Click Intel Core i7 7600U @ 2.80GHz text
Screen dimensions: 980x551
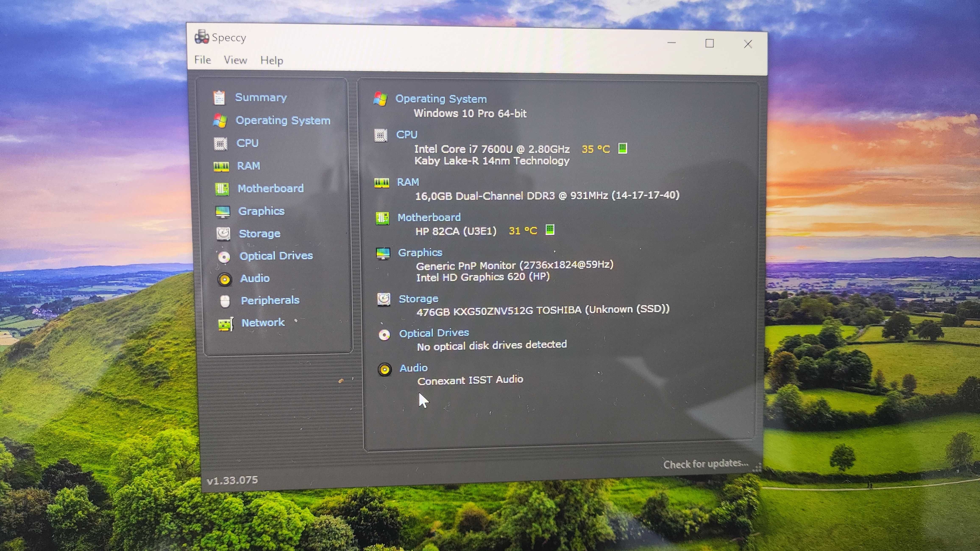492,149
